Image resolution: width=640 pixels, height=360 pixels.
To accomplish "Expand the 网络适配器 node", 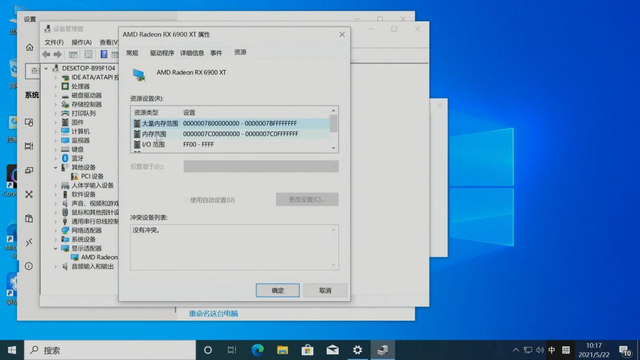I will (x=56, y=230).
